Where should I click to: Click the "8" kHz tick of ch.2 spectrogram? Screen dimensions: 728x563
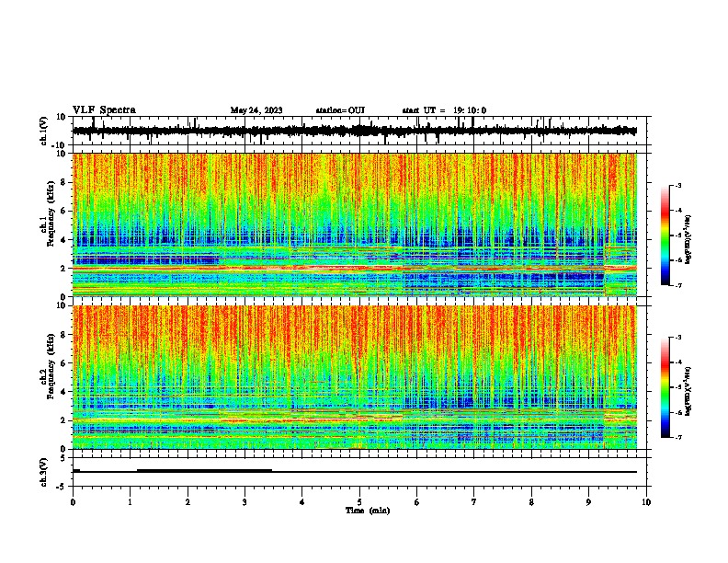[63, 335]
